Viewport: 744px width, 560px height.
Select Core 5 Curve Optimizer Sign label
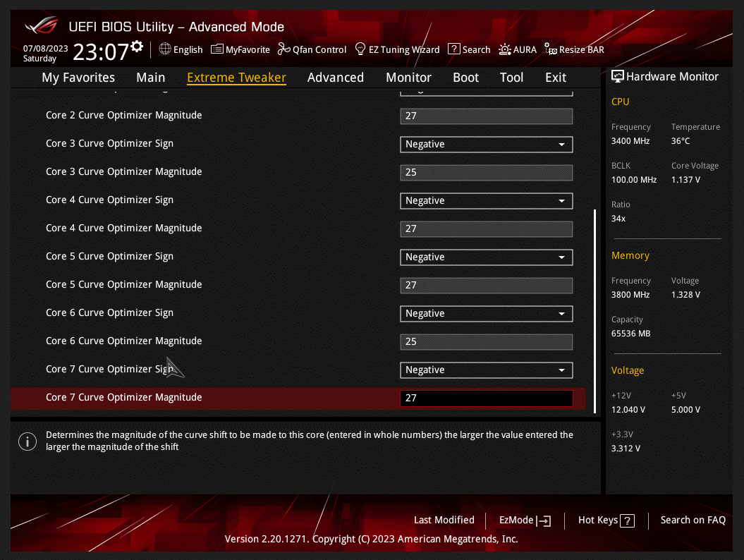109,256
